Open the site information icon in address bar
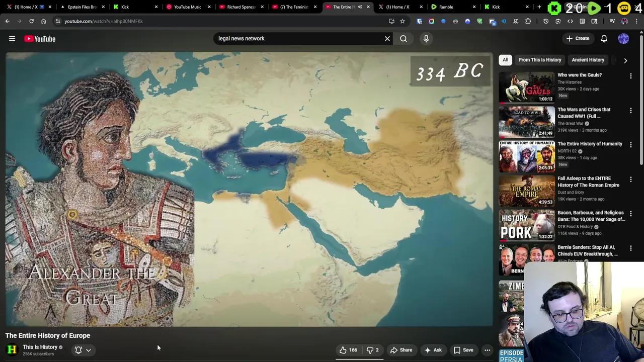 click(x=58, y=21)
